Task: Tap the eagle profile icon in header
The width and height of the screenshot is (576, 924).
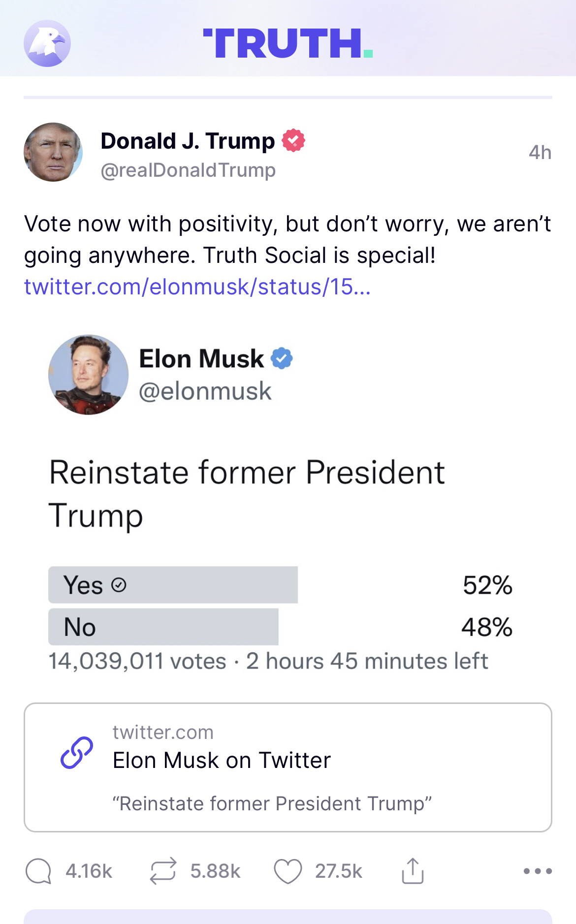Action: point(47,43)
